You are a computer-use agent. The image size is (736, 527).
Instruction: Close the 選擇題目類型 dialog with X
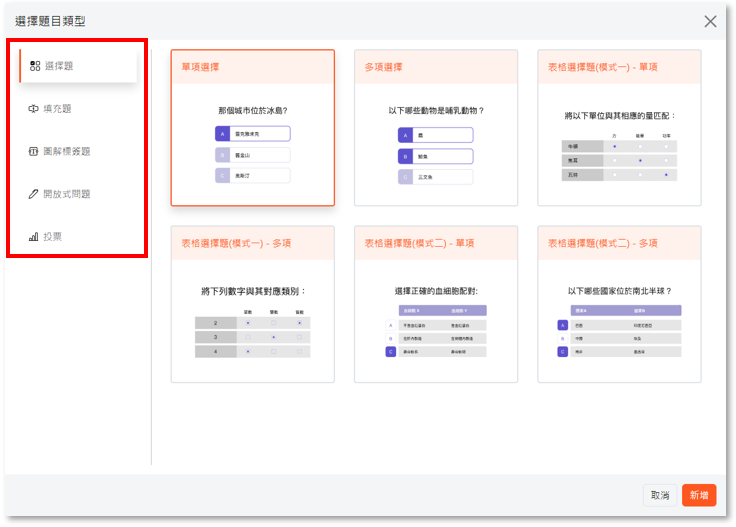point(710,21)
